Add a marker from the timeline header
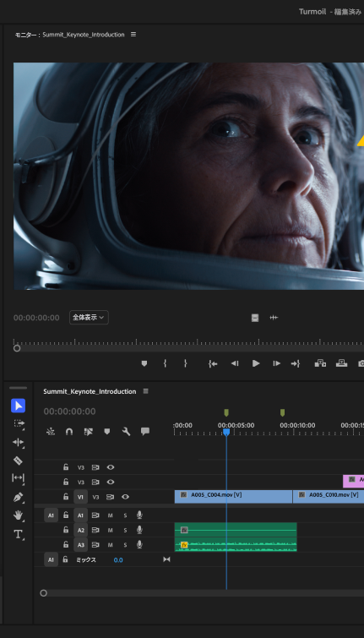The image size is (364, 638). click(107, 432)
